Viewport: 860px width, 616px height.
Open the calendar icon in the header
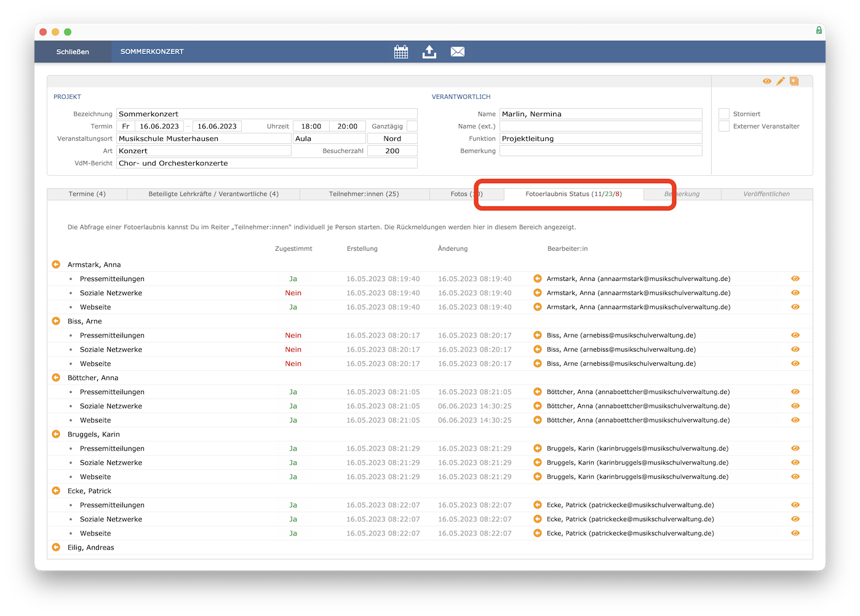[x=401, y=52]
